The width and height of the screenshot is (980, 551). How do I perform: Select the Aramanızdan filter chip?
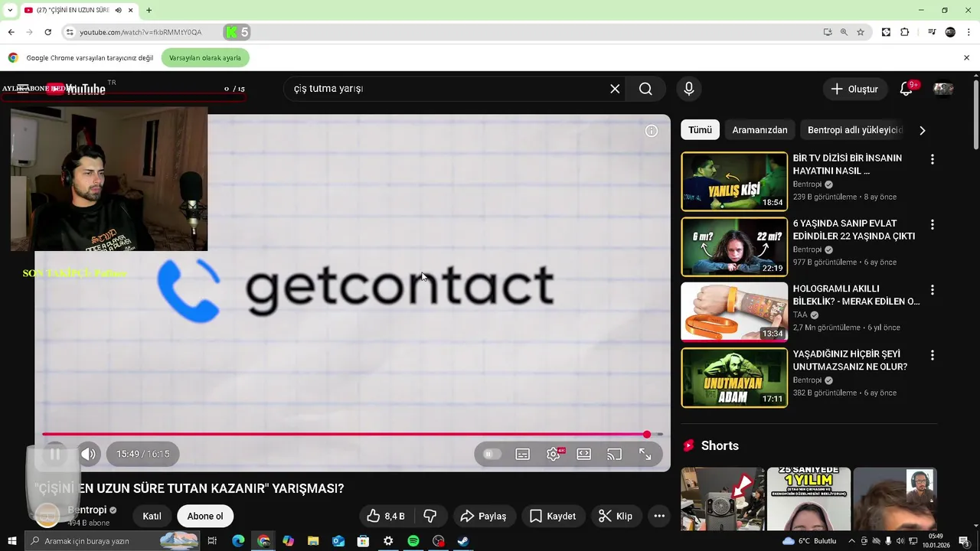pos(759,130)
